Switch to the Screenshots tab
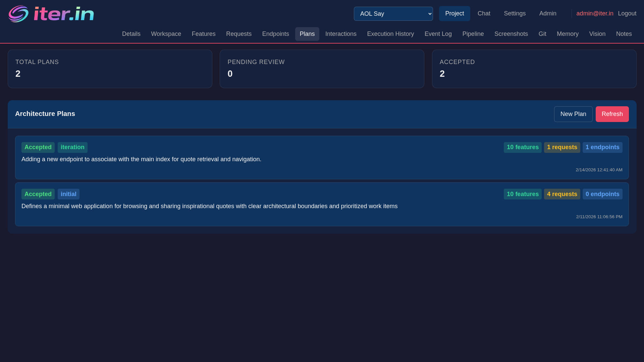The width and height of the screenshot is (644, 362). point(511,34)
